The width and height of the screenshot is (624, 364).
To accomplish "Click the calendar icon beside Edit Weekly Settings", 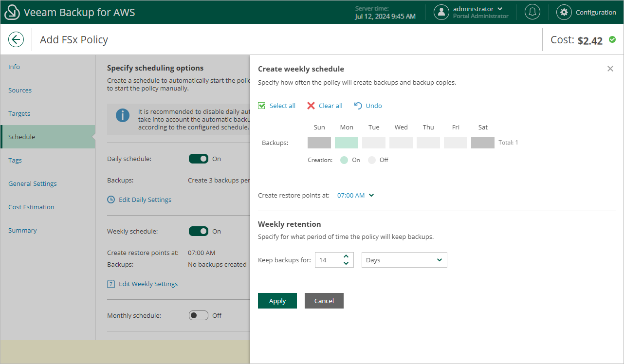I will coord(111,284).
